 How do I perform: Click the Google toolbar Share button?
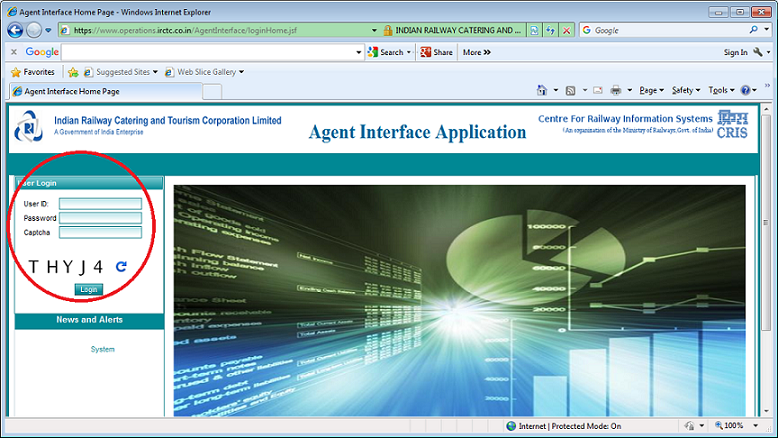point(436,52)
